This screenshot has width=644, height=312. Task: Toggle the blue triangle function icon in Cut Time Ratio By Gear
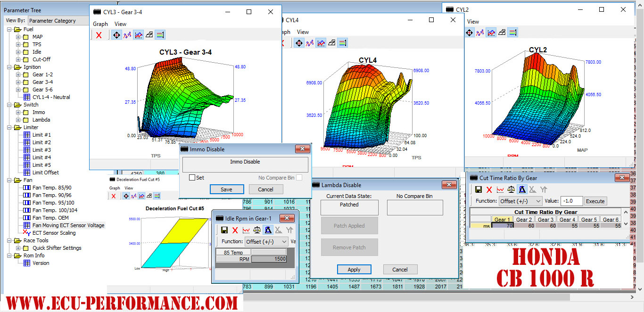pos(521,189)
